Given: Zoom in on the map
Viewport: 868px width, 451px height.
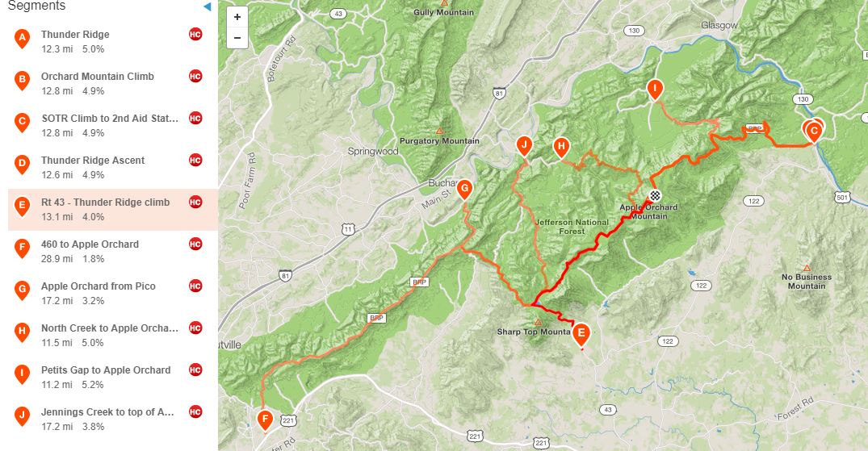Looking at the screenshot, I should [237, 17].
